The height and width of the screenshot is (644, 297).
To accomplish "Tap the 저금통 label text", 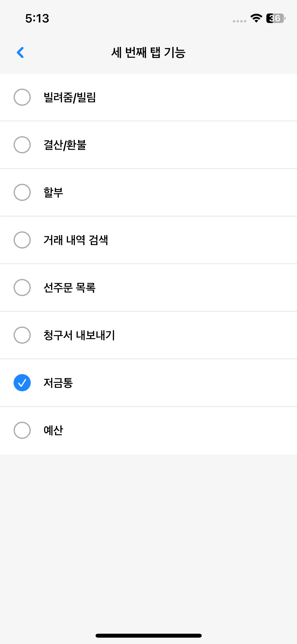I will tap(58, 383).
